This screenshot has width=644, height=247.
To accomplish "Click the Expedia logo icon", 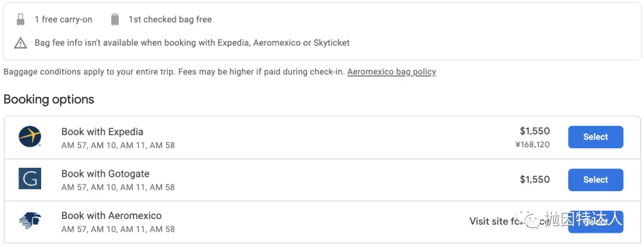I will 30,137.
